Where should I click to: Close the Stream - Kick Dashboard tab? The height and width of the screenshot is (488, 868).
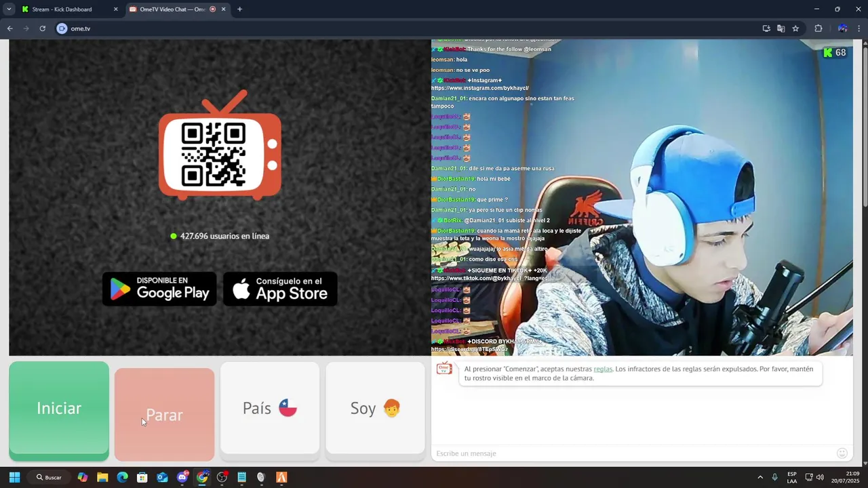pos(115,9)
